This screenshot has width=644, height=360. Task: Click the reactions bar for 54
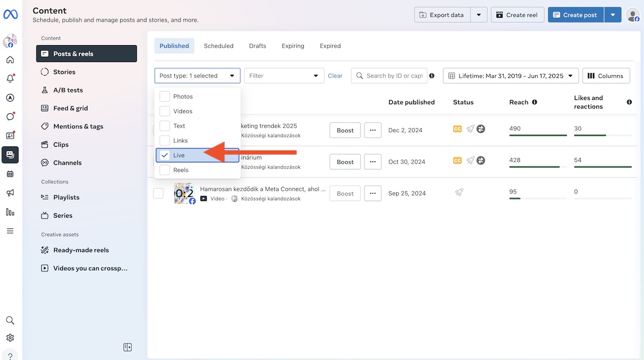[603, 167]
